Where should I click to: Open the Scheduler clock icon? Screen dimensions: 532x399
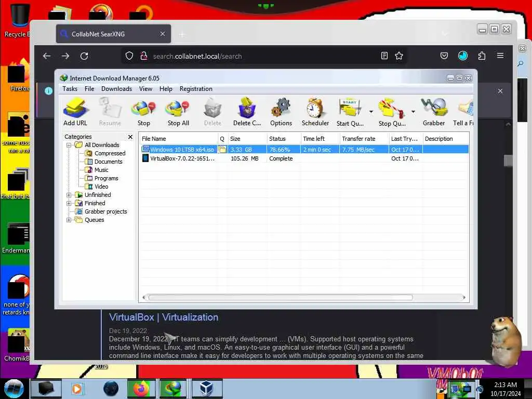click(315, 112)
